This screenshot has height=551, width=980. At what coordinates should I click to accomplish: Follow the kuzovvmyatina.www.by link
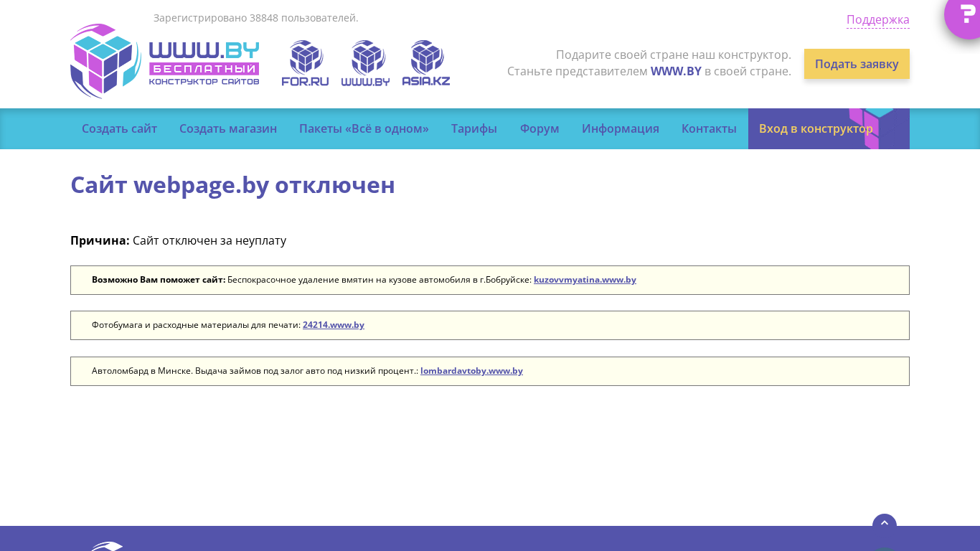click(585, 280)
